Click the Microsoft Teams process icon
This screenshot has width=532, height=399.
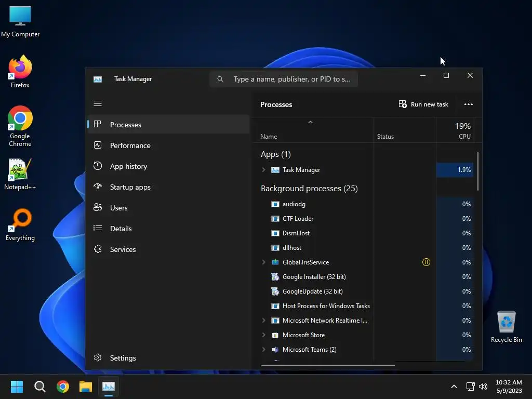pos(275,350)
